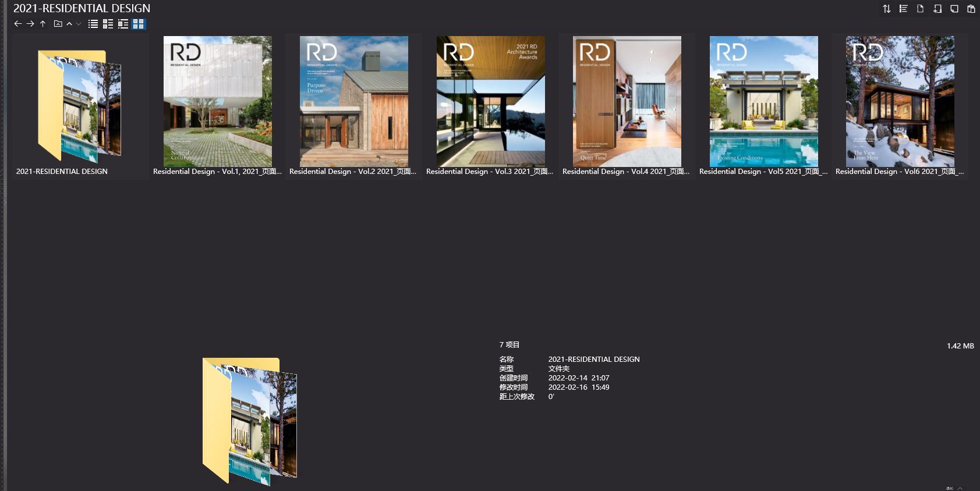Viewport: 980px width, 491px height.
Task: Click the '名称' field label
Action: coord(507,360)
